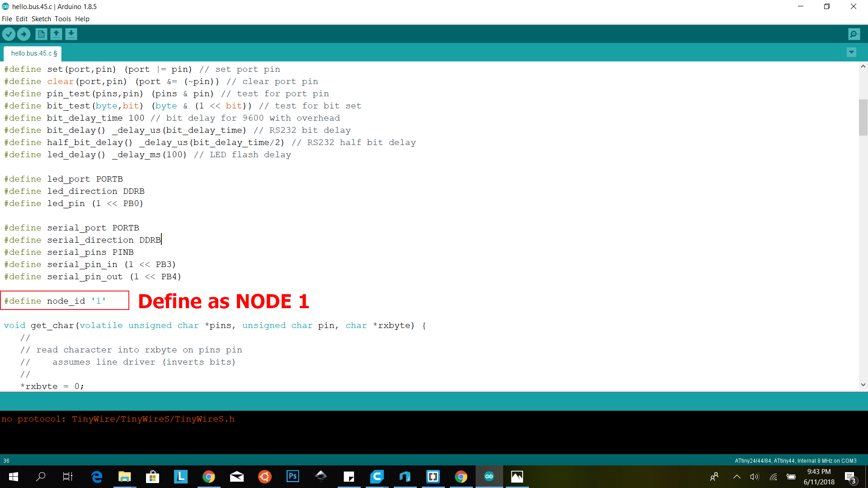This screenshot has height=488, width=868.
Task: Open the File menu
Action: (x=7, y=19)
